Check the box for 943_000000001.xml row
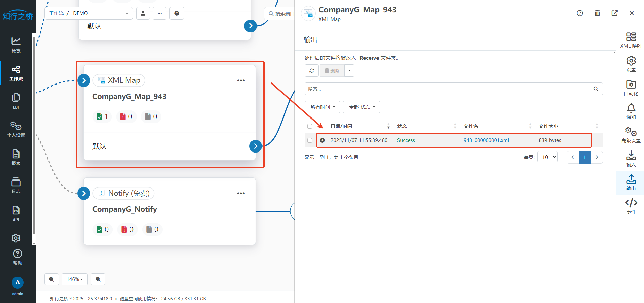Screen dimensions: 644x303 (310, 140)
